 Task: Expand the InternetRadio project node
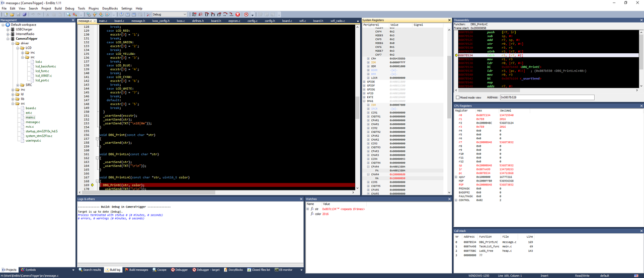click(8, 34)
